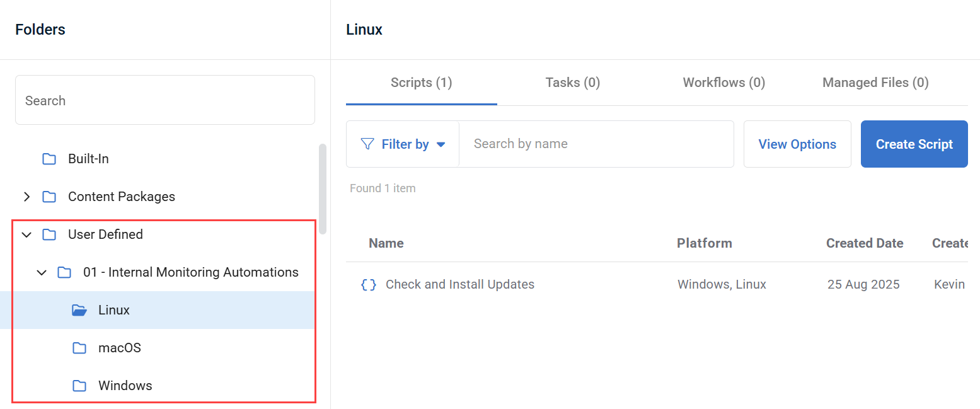This screenshot has height=409, width=980.
Task: Collapse the User Defined folder
Action: [26, 234]
